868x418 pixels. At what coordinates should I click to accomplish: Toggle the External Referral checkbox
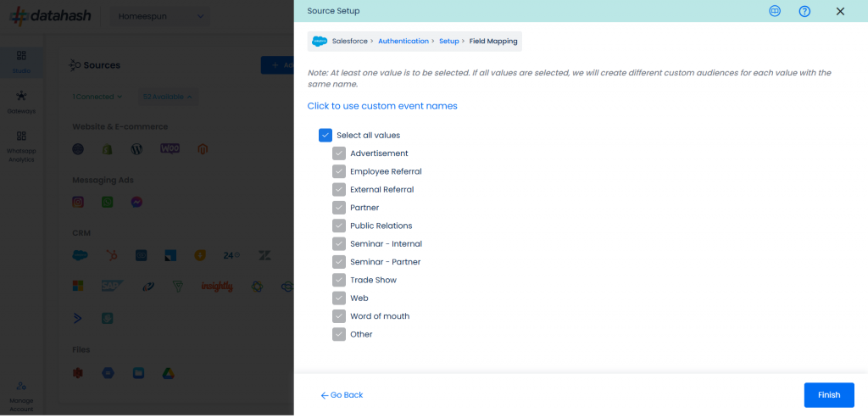[x=339, y=189]
